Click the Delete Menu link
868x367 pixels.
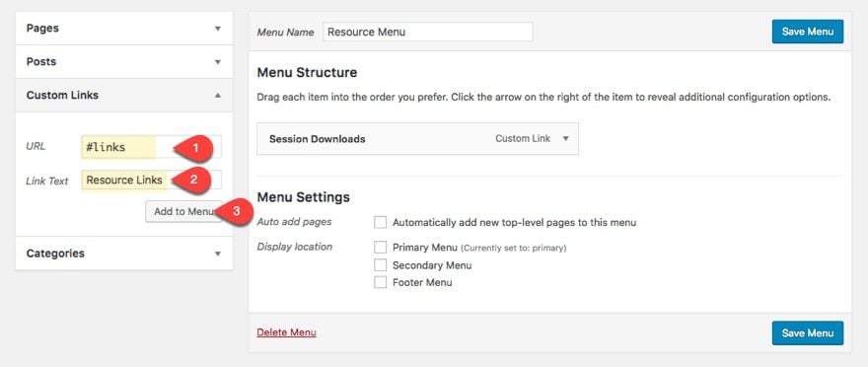[x=286, y=332]
